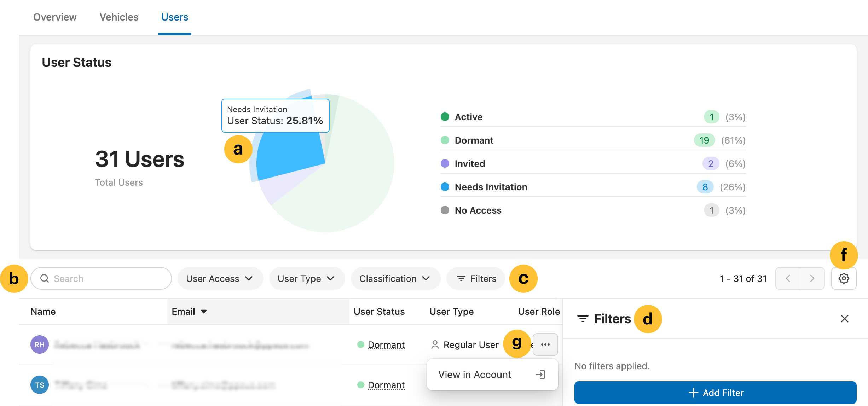This screenshot has height=406, width=868.
Task: Close the Filters panel with the X
Action: [845, 319]
